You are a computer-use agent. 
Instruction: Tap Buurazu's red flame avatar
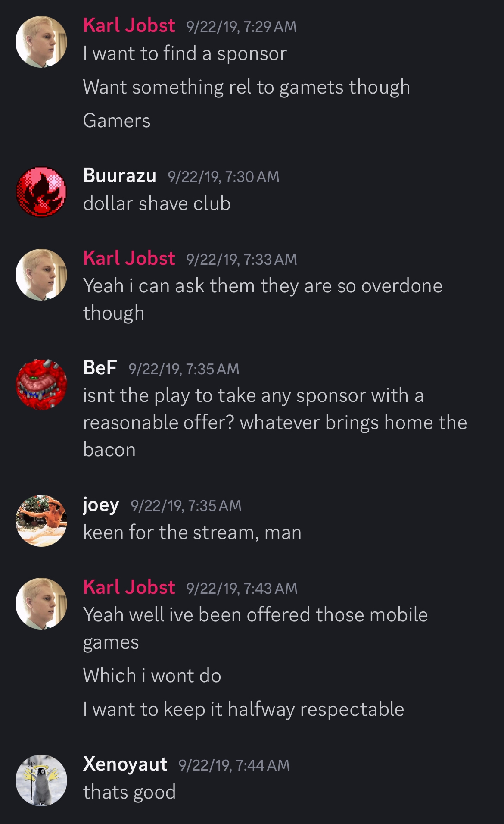(41, 192)
